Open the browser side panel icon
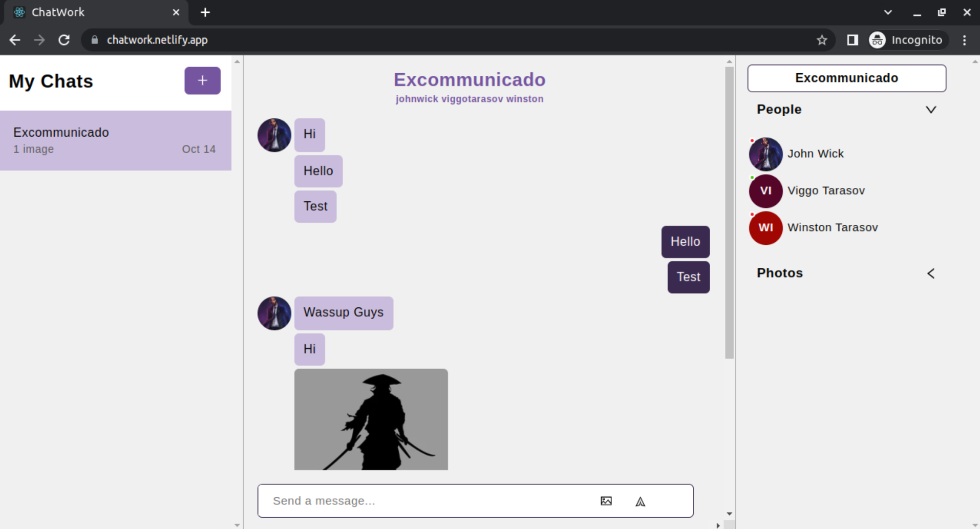This screenshot has width=980, height=529. click(x=853, y=39)
